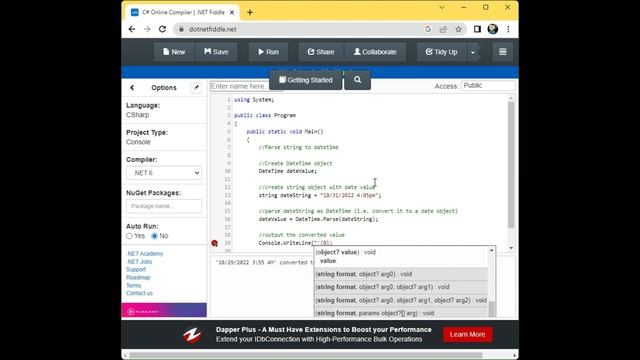Open the .NET Academy link

144,253
